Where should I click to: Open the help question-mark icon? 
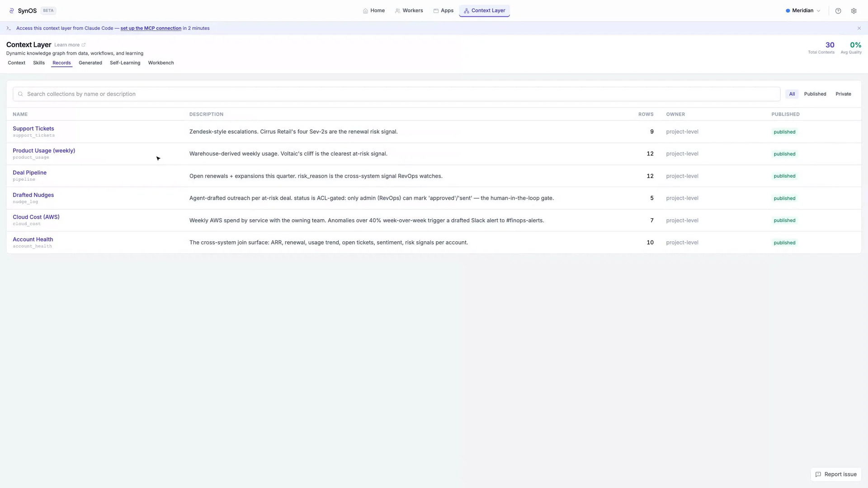838,11
